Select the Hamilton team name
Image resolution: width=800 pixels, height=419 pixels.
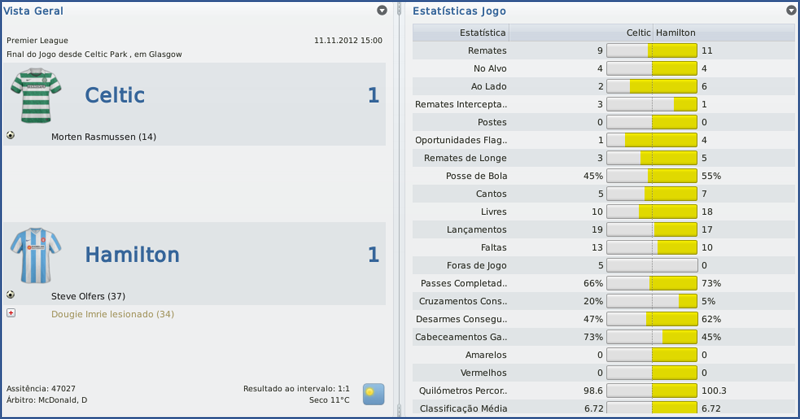[x=132, y=255]
